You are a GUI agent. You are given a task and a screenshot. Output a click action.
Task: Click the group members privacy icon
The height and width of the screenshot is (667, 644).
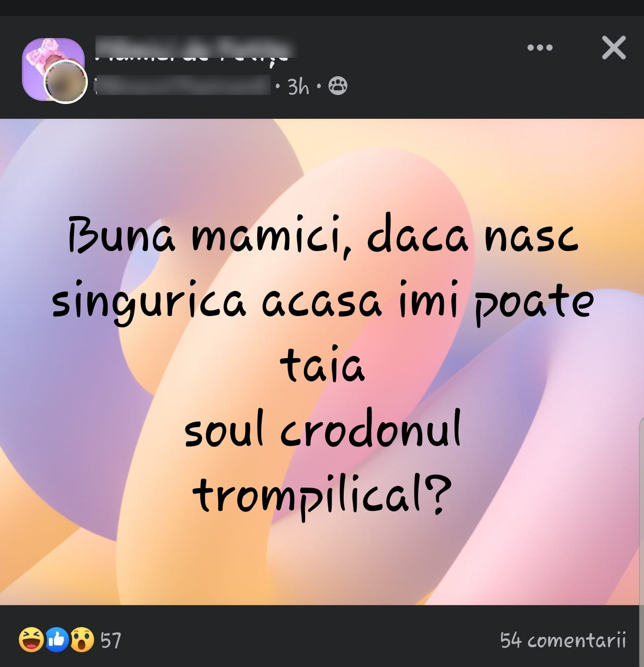pyautogui.click(x=338, y=86)
